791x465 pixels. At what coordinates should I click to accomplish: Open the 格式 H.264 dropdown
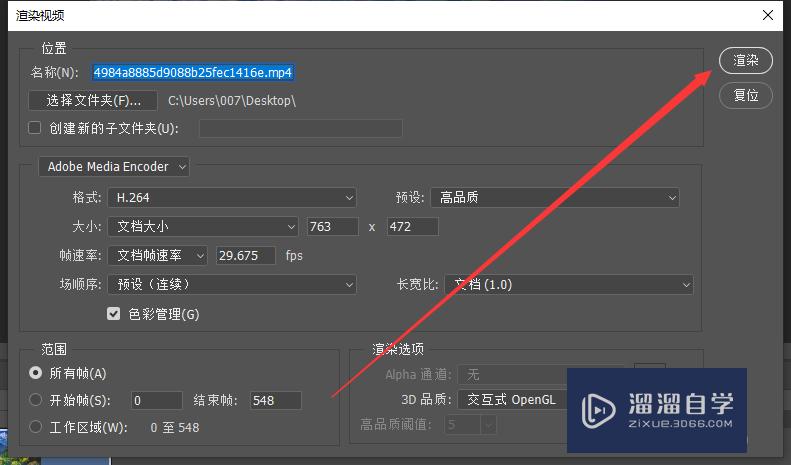(232, 198)
